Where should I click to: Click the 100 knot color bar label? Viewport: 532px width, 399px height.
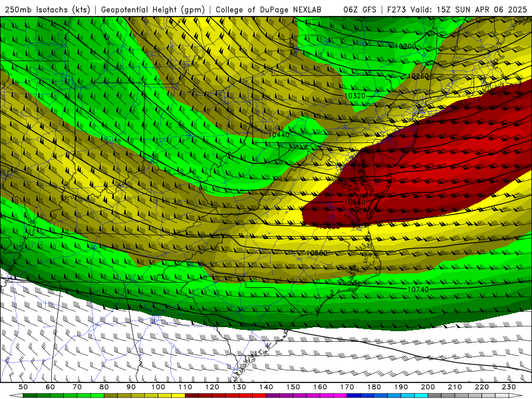click(x=158, y=387)
